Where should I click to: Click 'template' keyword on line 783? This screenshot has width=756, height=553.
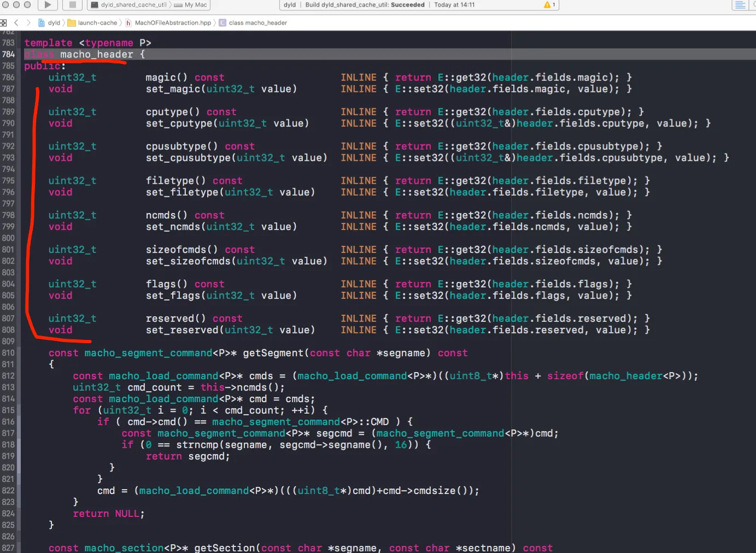coord(48,43)
